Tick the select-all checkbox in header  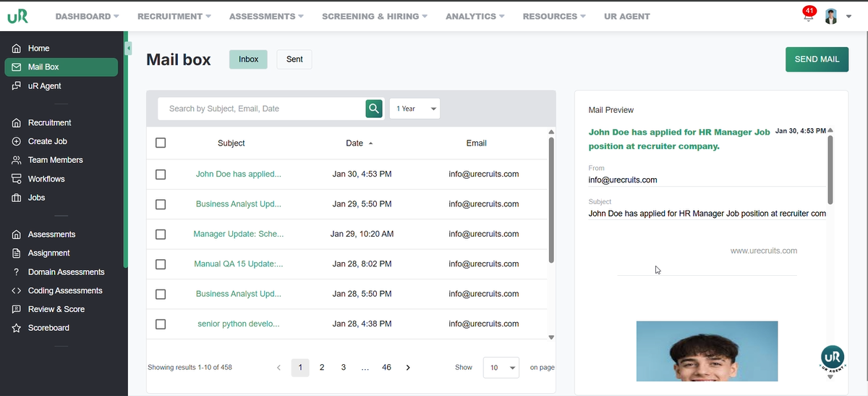point(161,143)
